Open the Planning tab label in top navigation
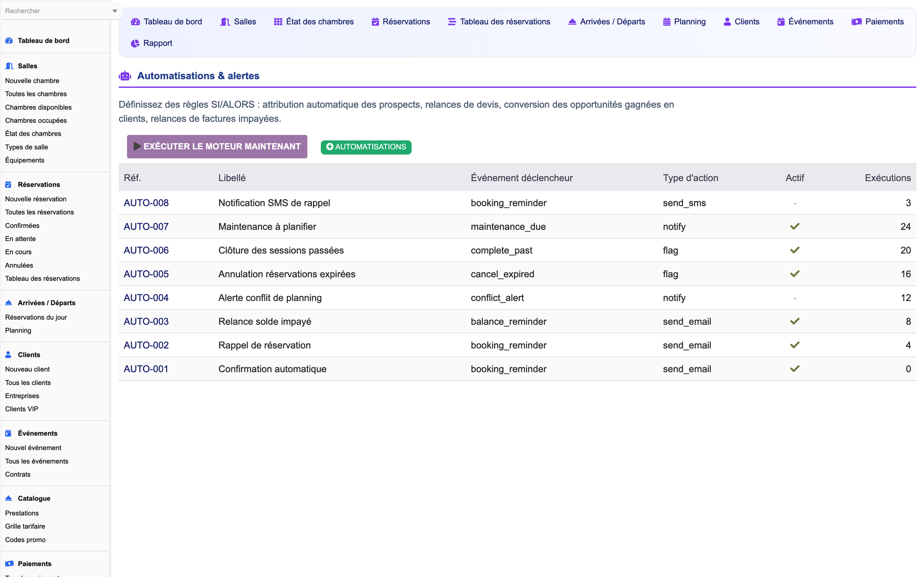The height and width of the screenshot is (577, 924). point(690,22)
